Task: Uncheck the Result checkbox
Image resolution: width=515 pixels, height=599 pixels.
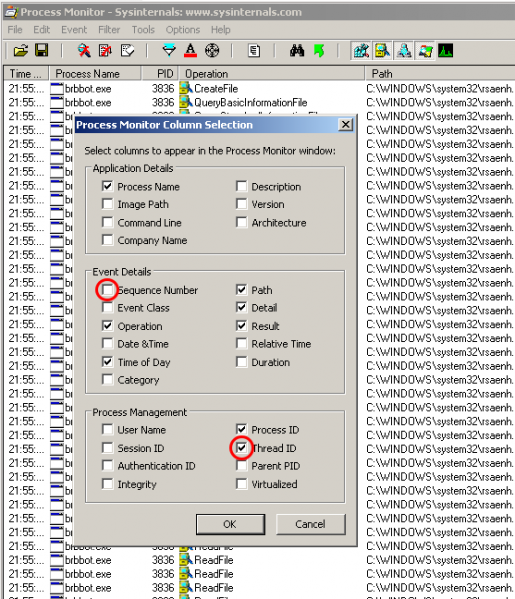Action: pyautogui.click(x=241, y=326)
